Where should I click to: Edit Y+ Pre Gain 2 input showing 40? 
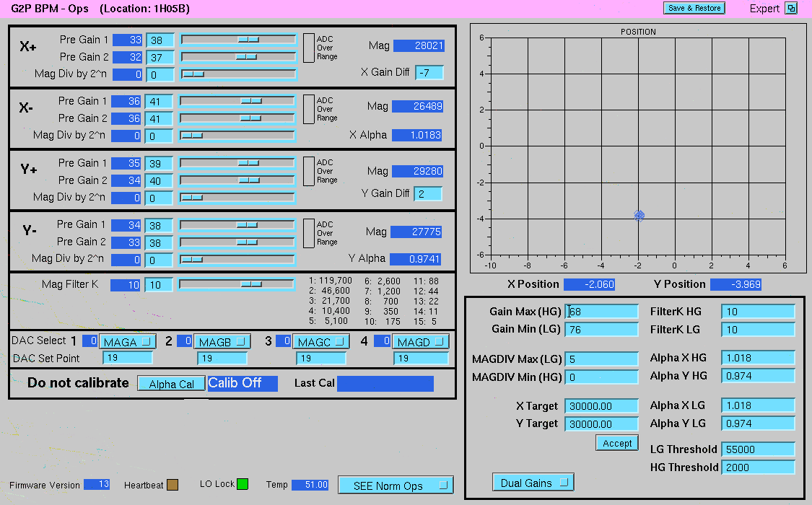click(159, 180)
